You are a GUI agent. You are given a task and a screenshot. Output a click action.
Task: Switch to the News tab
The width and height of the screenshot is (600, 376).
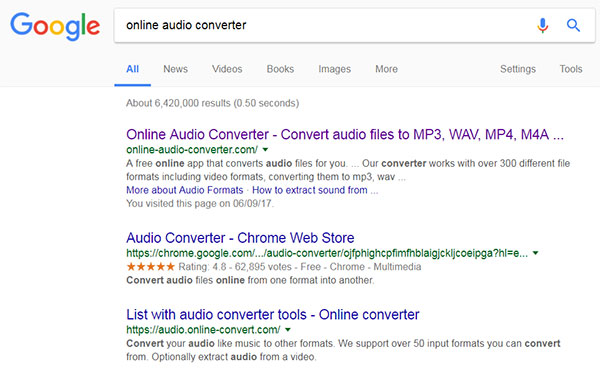pos(175,69)
